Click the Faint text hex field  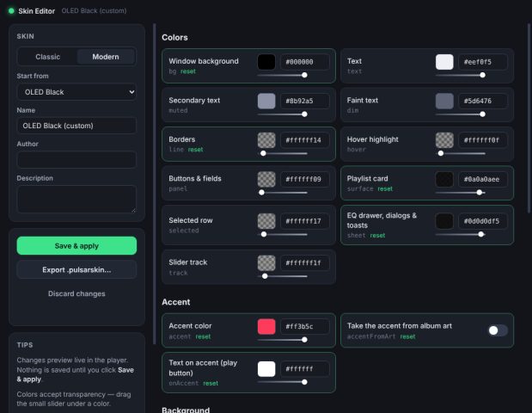tap(483, 101)
